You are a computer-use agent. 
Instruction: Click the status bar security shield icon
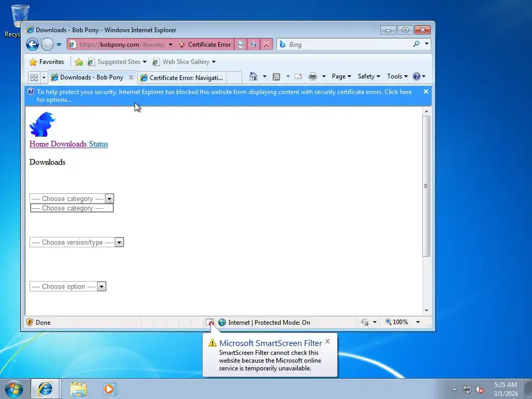coord(30,322)
